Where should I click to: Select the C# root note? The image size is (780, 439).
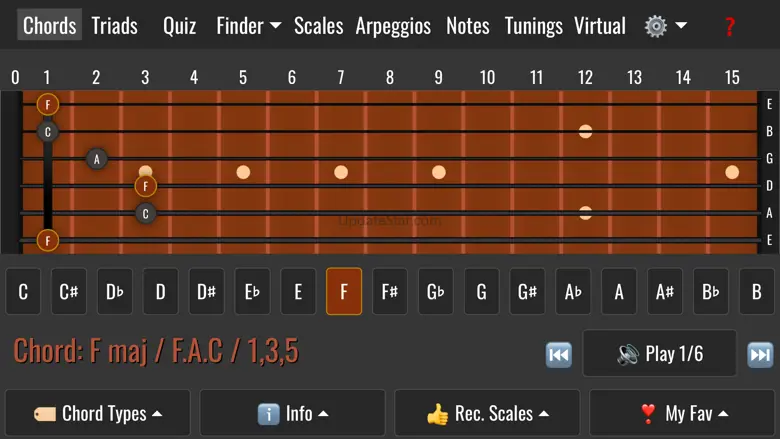(69, 292)
